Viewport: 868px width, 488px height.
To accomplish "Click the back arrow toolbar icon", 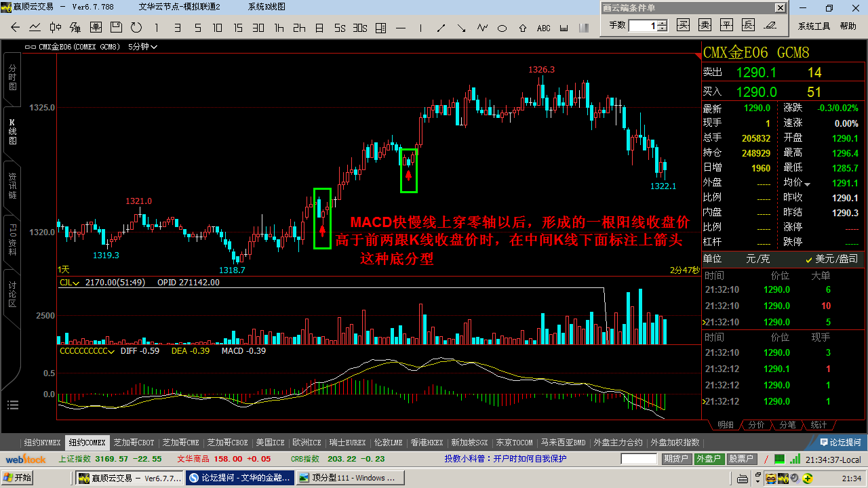I will (15, 28).
